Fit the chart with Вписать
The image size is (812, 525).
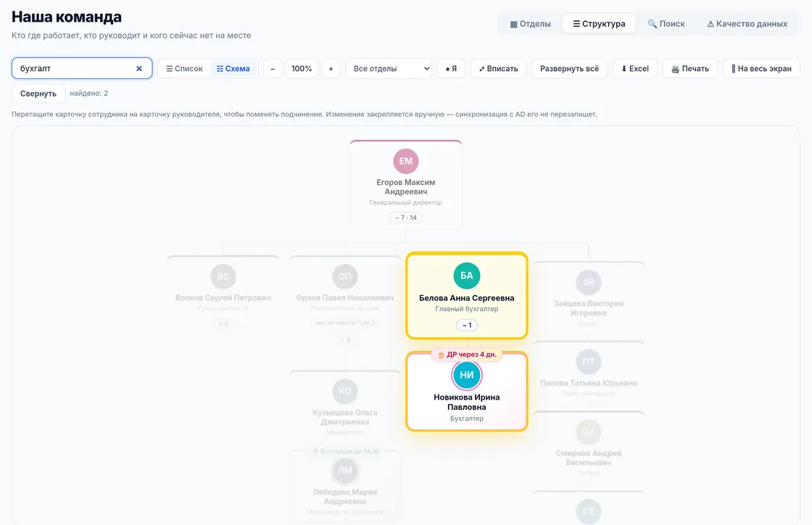(498, 68)
